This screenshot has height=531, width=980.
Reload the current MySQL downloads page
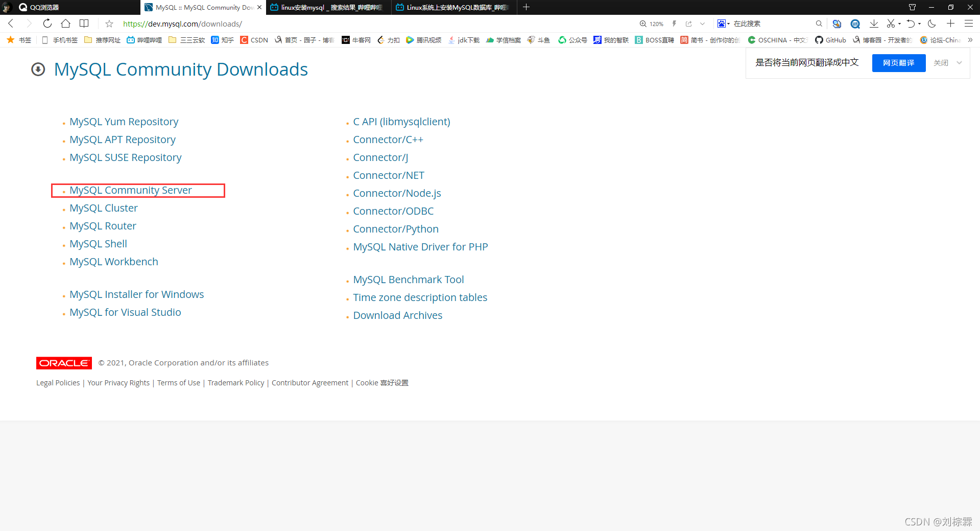click(x=47, y=24)
